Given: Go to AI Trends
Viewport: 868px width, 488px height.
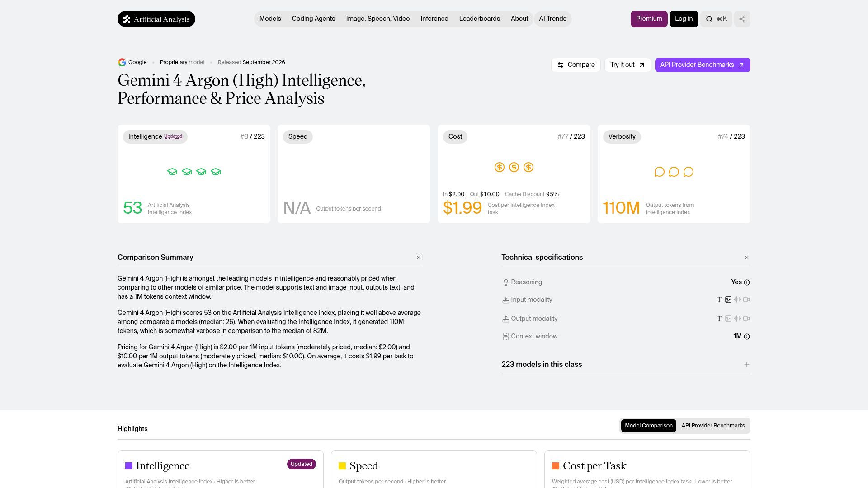Looking at the screenshot, I should pos(552,19).
